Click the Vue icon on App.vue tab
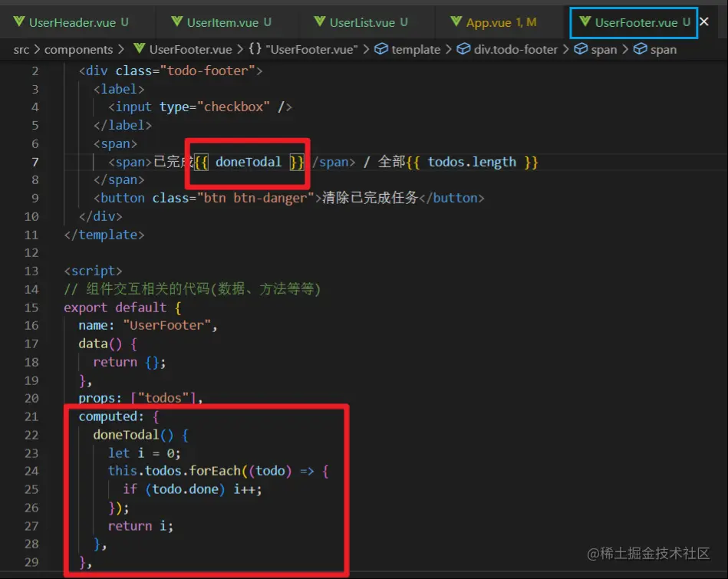The width and height of the screenshot is (728, 579). (456, 21)
